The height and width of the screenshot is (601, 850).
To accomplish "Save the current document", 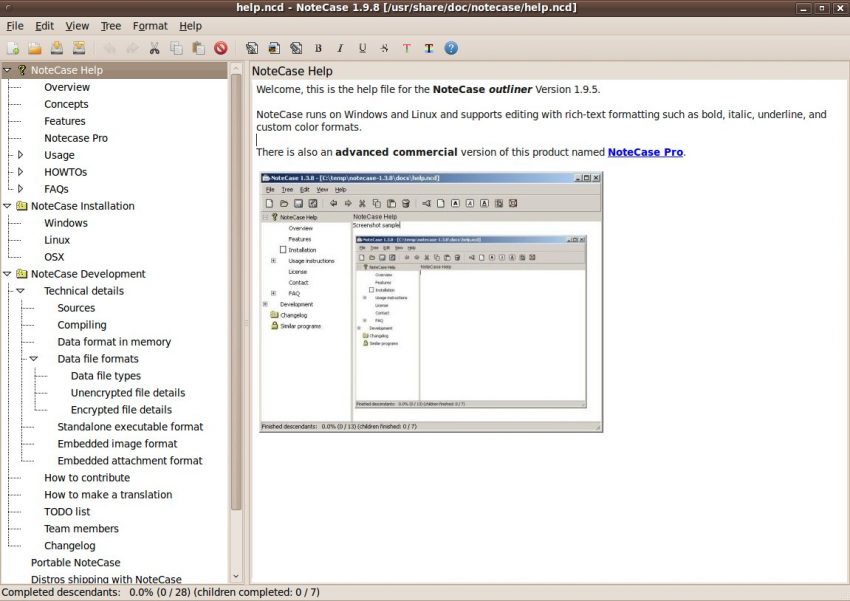I will [56, 47].
